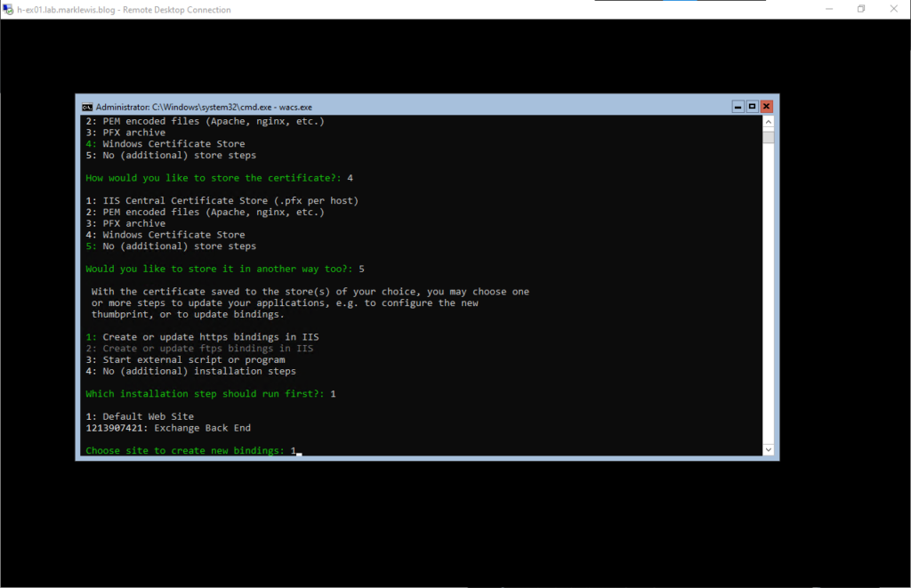Image resolution: width=911 pixels, height=588 pixels.
Task: Click '3: Start external script or program' line
Action: (x=185, y=359)
